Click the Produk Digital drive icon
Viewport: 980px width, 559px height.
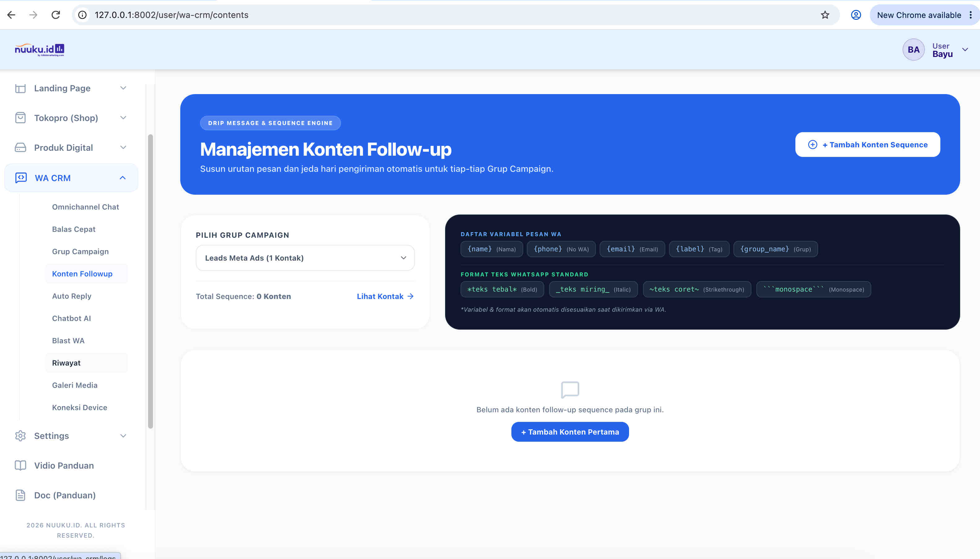click(20, 147)
